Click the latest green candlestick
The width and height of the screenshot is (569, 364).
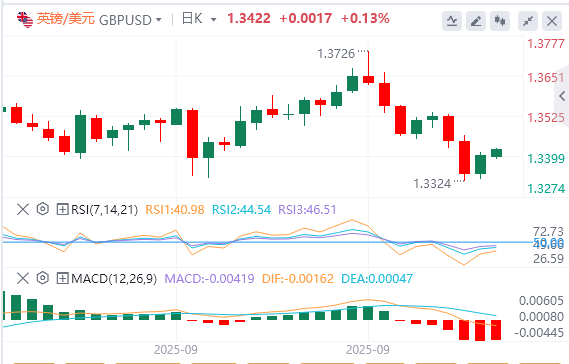click(496, 153)
